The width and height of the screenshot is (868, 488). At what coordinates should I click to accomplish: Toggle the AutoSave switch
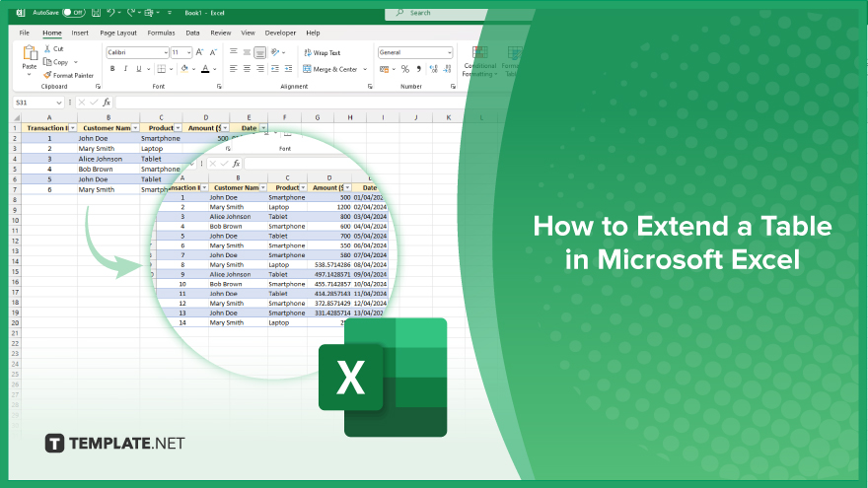pyautogui.click(x=74, y=12)
